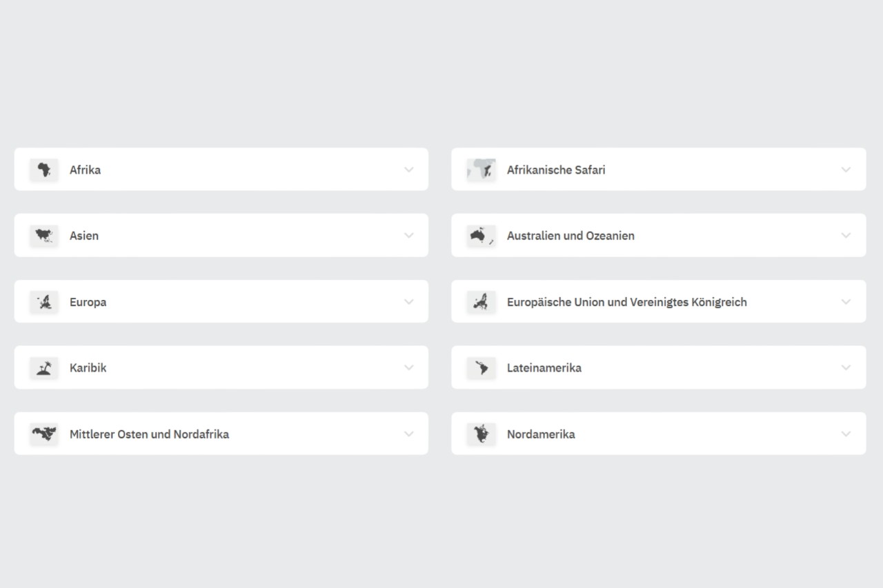Click the Lateinamerika label
Viewport: 883px width, 588px height.
coord(544,368)
